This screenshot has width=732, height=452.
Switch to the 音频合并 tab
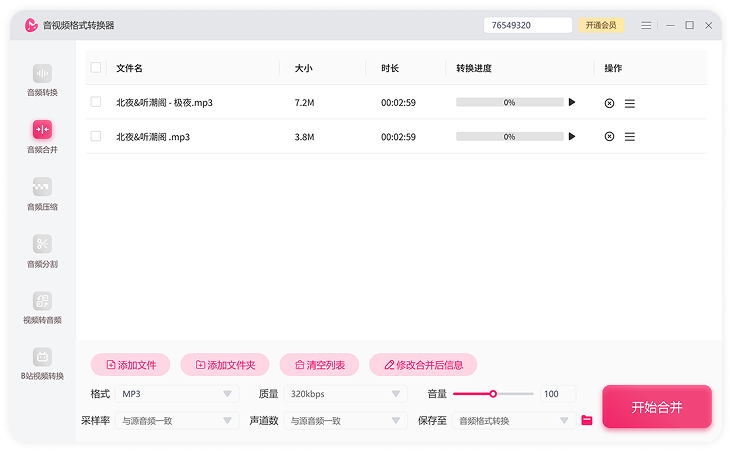(x=42, y=131)
